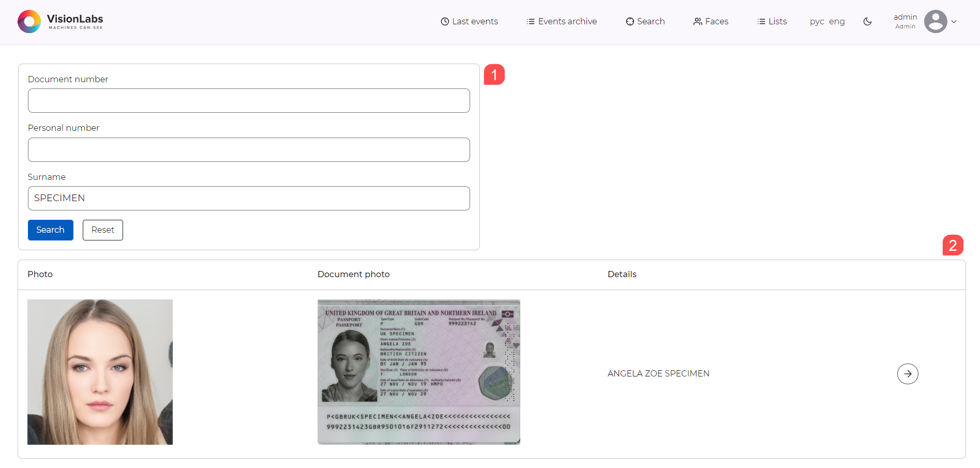
Task: Click the user avatar icon
Action: [936, 21]
